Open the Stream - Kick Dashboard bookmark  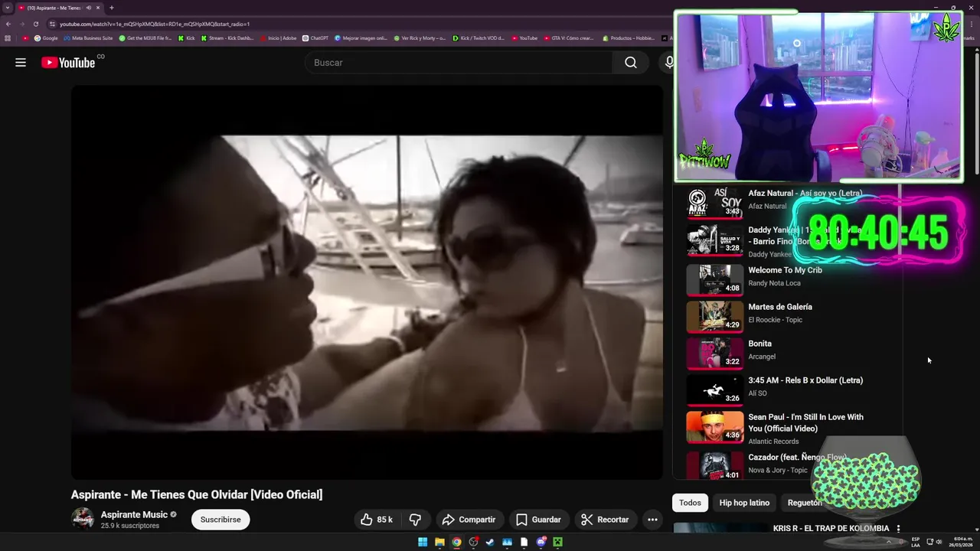227,38
